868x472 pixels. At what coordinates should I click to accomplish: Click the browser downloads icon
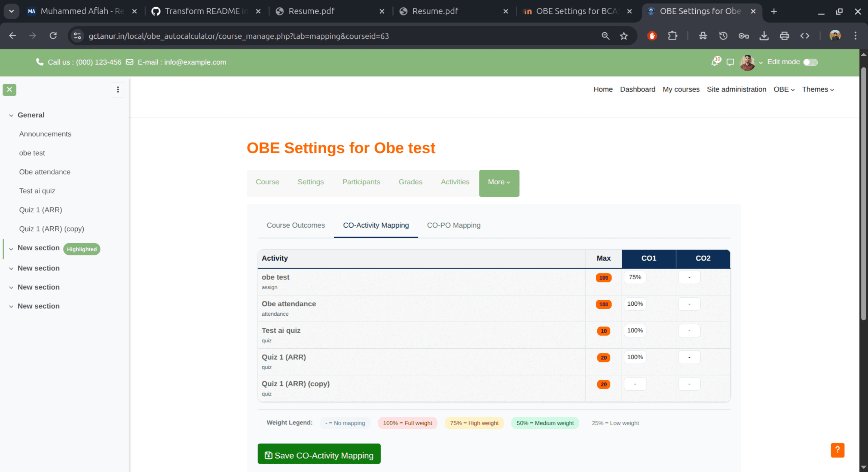click(764, 36)
